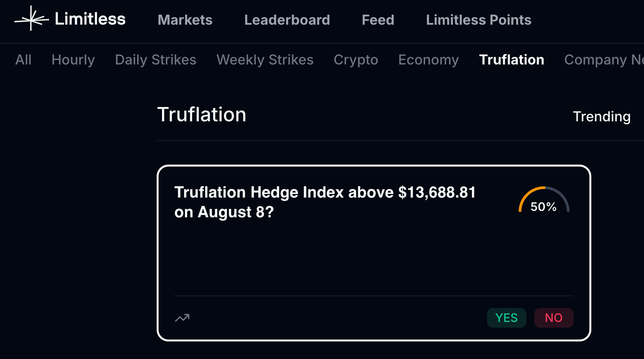Screen dimensions: 644x359
Task: Select the Daily Strikes tab
Action: (x=156, y=60)
